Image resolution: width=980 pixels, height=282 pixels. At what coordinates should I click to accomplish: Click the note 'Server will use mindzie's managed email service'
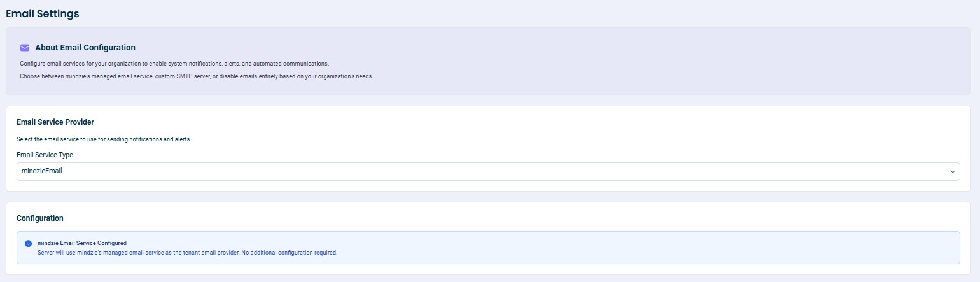(188, 253)
